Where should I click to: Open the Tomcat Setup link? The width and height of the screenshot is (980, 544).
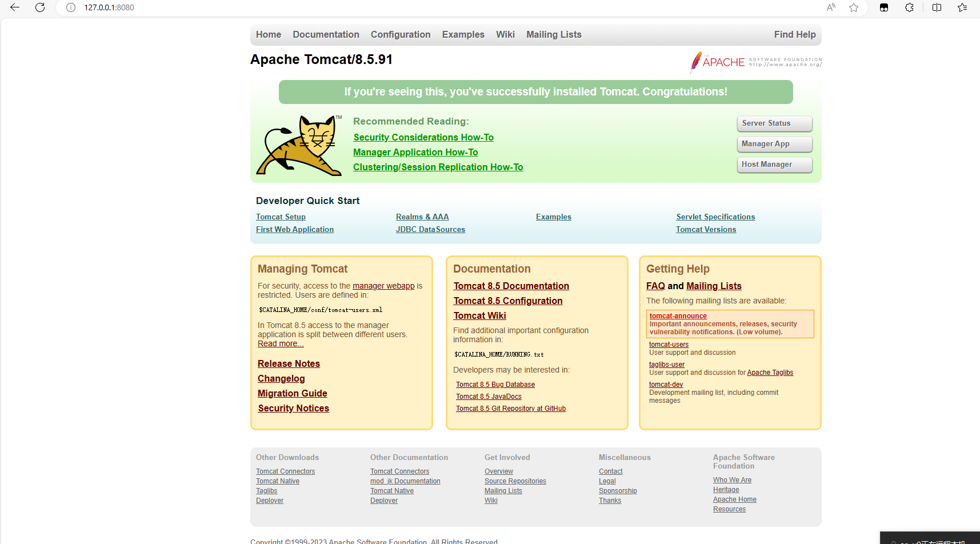pyautogui.click(x=281, y=217)
